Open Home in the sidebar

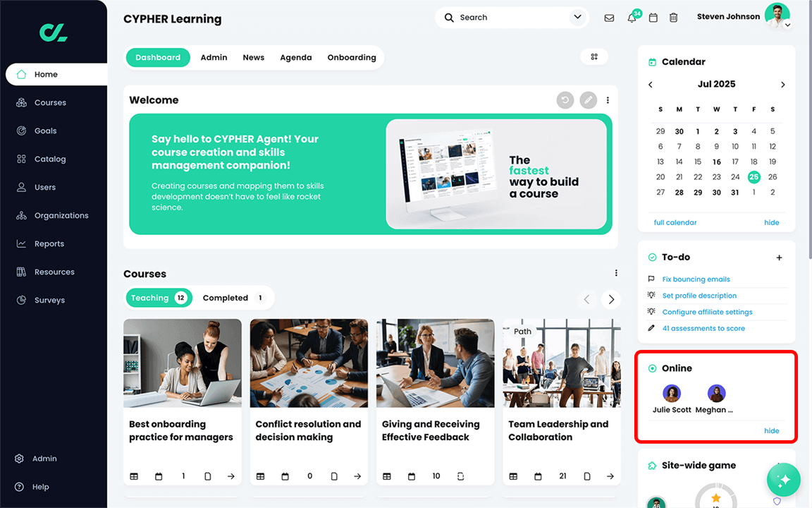tap(56, 75)
